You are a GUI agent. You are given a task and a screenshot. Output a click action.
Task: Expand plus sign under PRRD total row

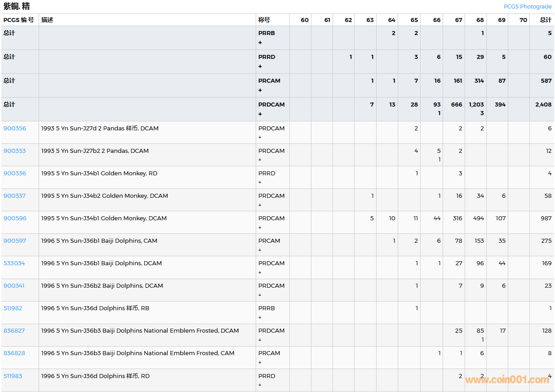point(260,66)
